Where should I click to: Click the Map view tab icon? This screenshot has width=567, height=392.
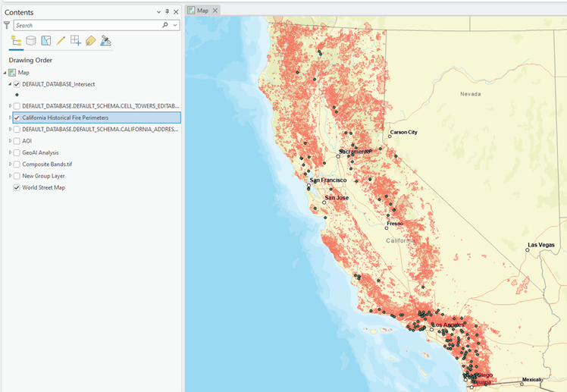point(191,11)
